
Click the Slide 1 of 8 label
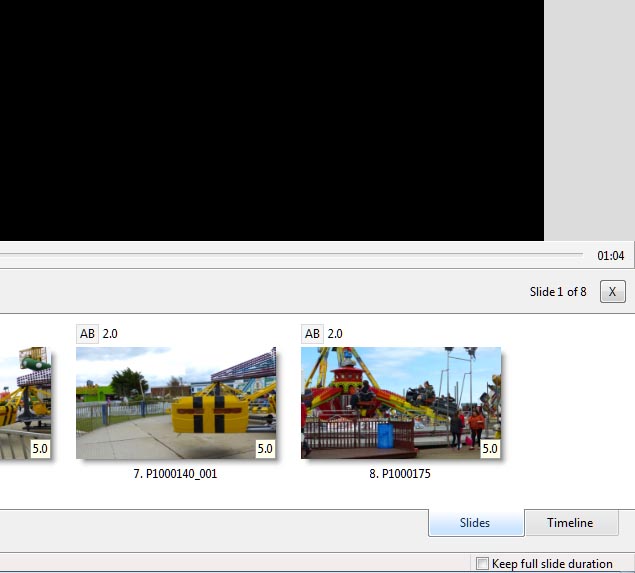558,292
